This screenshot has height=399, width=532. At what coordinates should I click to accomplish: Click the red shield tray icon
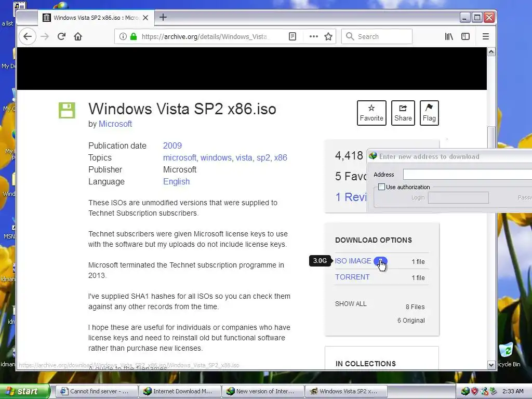coord(474,391)
